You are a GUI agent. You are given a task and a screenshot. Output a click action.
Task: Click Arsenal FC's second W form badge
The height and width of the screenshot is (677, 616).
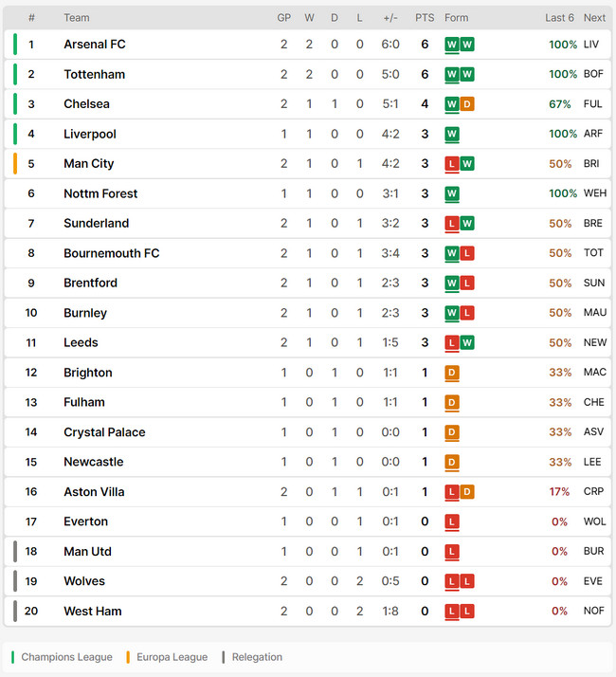(x=467, y=44)
